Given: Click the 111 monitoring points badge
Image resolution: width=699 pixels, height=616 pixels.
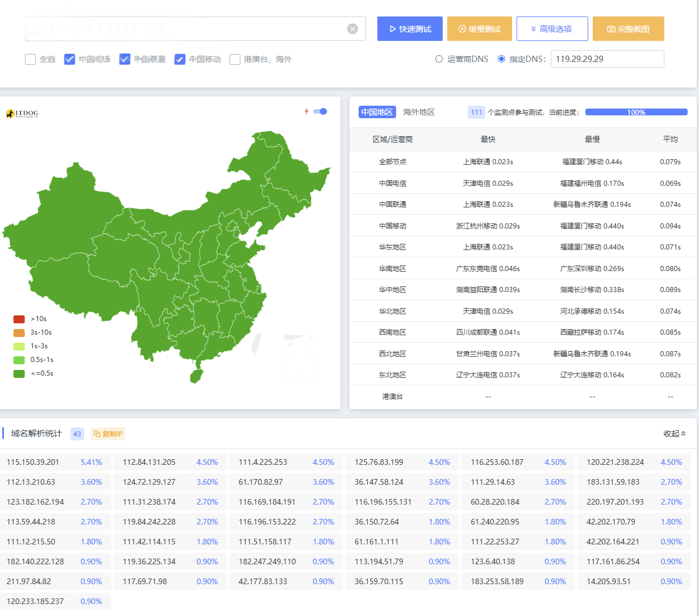Looking at the screenshot, I should pyautogui.click(x=477, y=112).
